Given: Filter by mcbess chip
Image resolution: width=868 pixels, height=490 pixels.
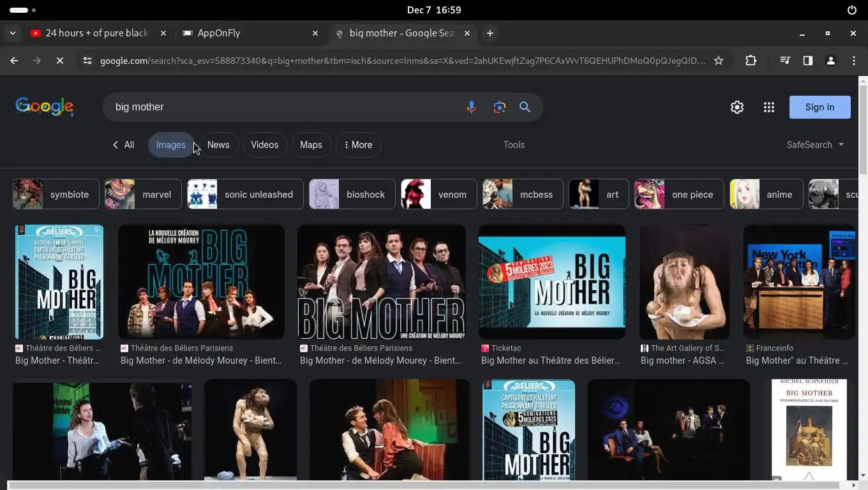Looking at the screenshot, I should pyautogui.click(x=523, y=195).
